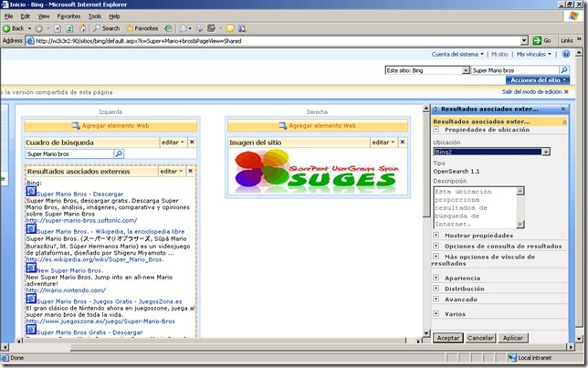Click the History toolbar icon
The width and height of the screenshot is (588, 368).
(x=168, y=28)
